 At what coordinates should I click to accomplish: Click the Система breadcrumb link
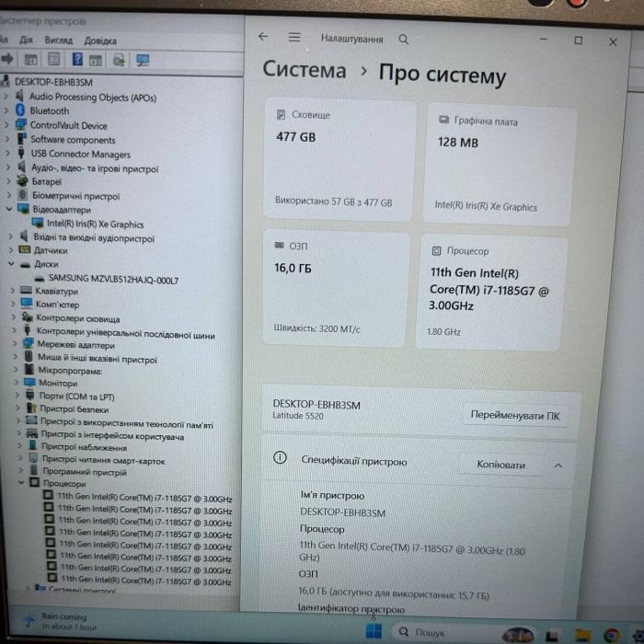(x=305, y=69)
